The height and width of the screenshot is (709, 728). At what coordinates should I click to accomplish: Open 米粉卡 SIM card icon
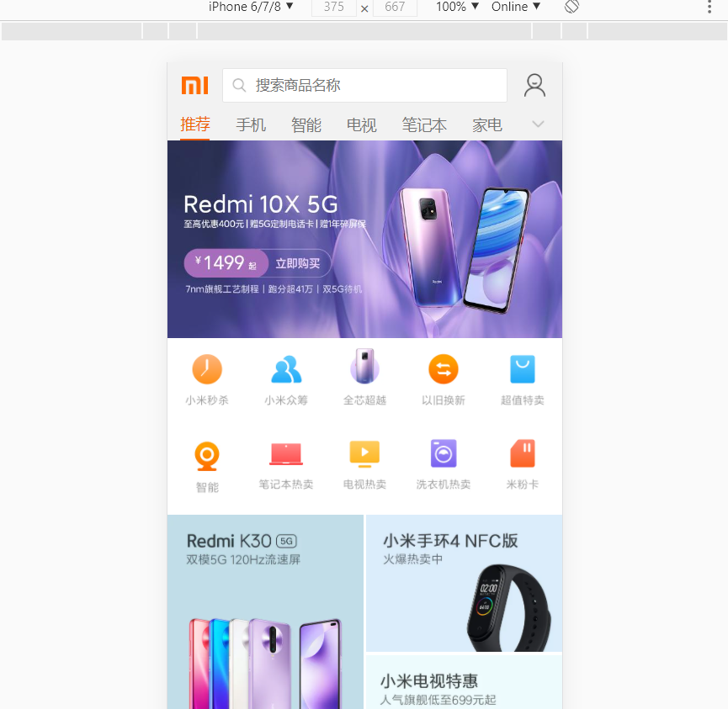523,453
